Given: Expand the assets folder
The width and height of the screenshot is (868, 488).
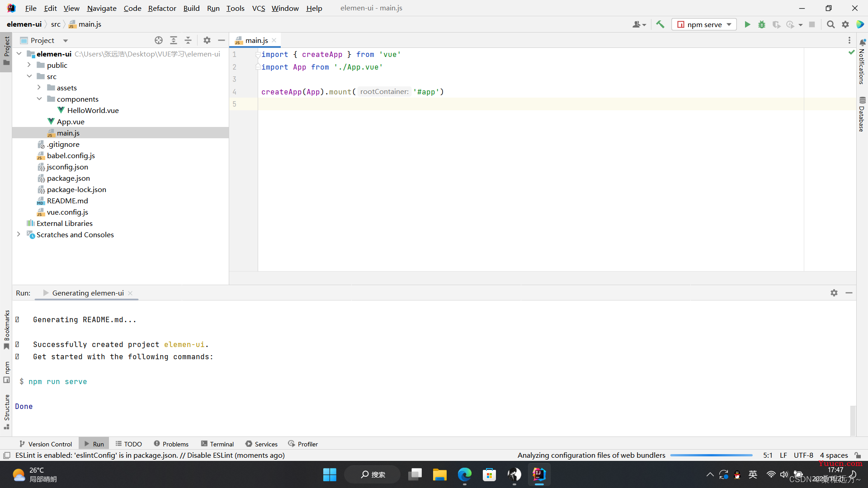Looking at the screenshot, I should [x=39, y=88].
